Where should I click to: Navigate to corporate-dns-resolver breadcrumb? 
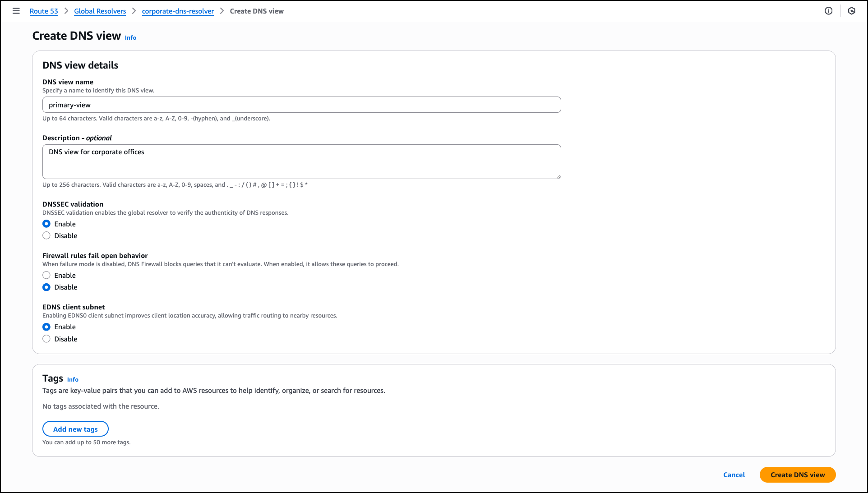[178, 11]
